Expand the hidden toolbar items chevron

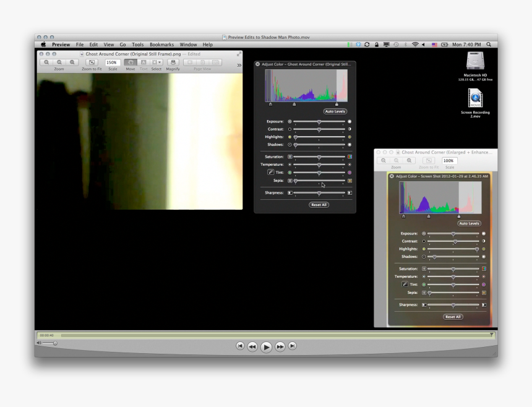[x=239, y=64]
